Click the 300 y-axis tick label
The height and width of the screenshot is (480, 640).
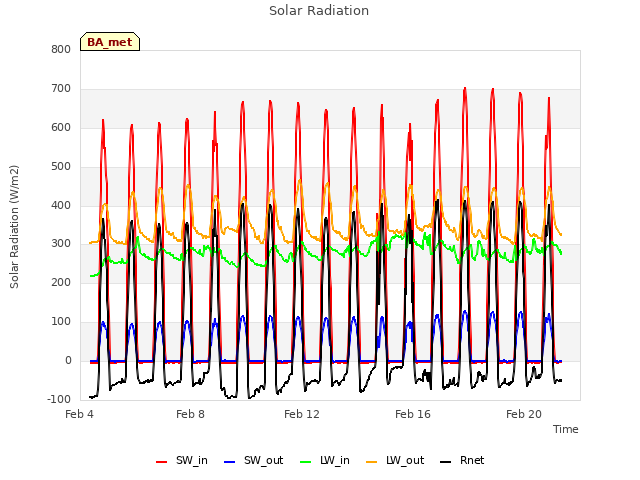pos(61,244)
